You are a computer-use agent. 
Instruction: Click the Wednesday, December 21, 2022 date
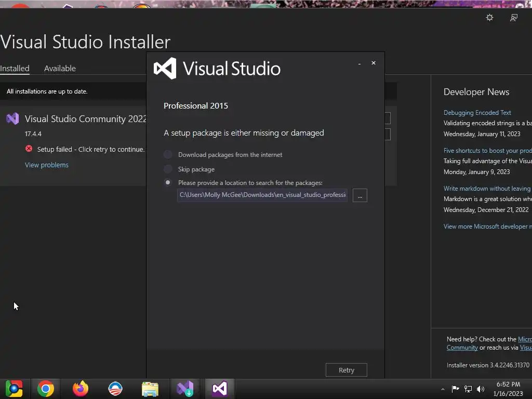[486, 210]
